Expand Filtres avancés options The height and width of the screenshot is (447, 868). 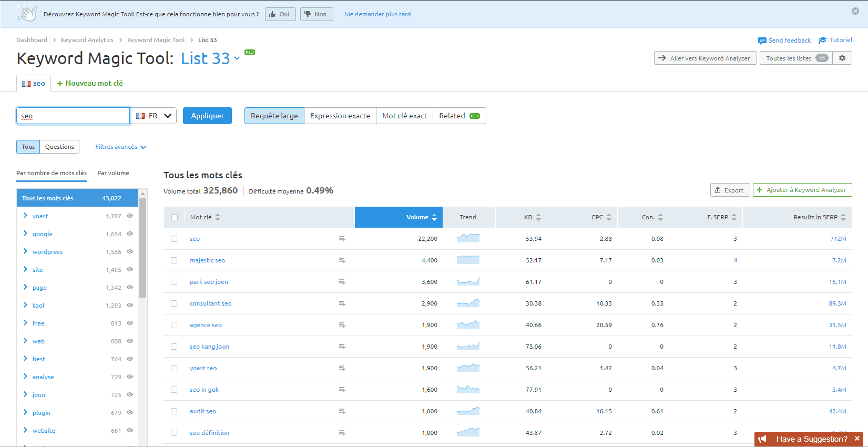click(x=120, y=147)
